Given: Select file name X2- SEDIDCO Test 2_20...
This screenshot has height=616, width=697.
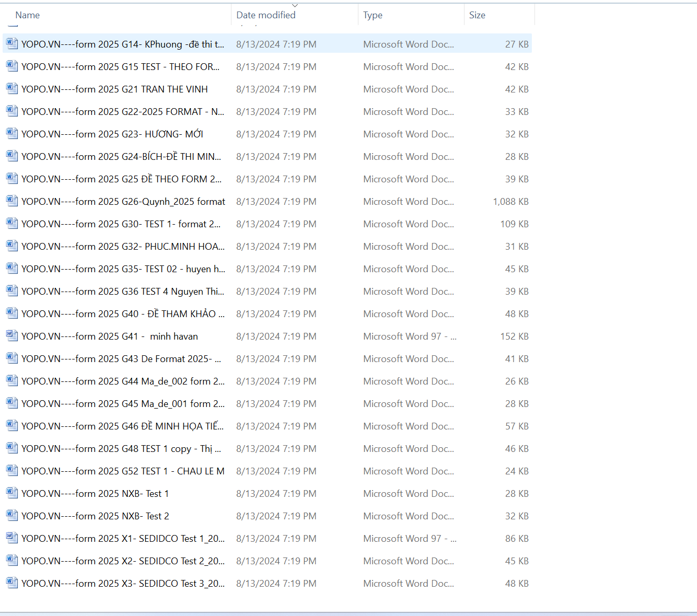Looking at the screenshot, I should [123, 561].
